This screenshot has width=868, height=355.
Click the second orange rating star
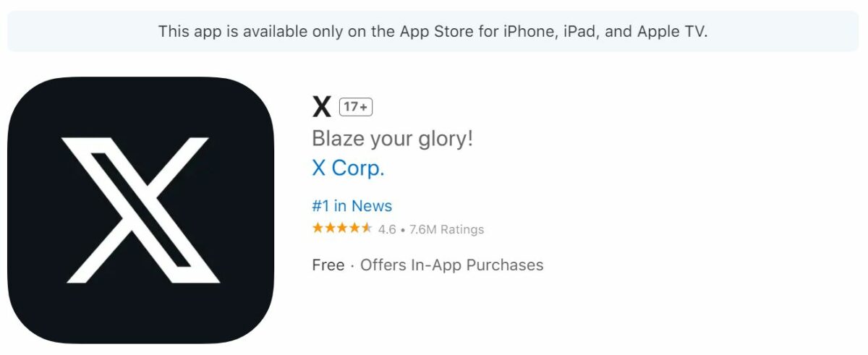pos(330,228)
